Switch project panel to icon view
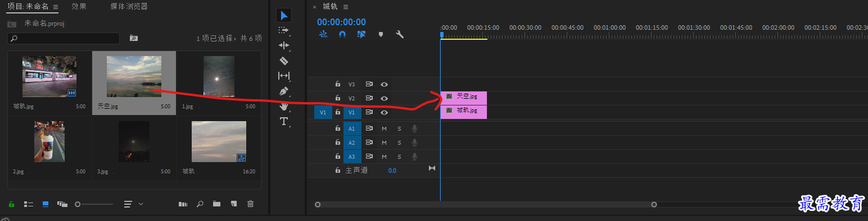 [x=46, y=204]
